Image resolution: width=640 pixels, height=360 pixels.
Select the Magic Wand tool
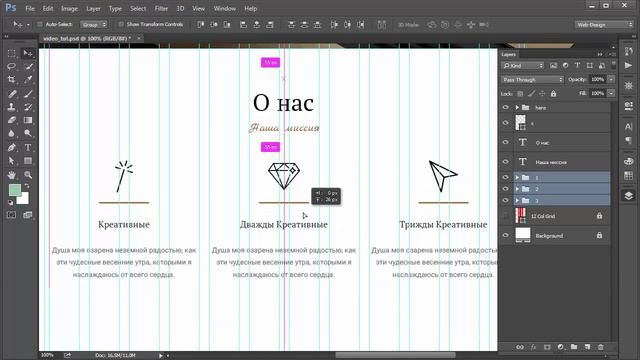[x=28, y=67]
